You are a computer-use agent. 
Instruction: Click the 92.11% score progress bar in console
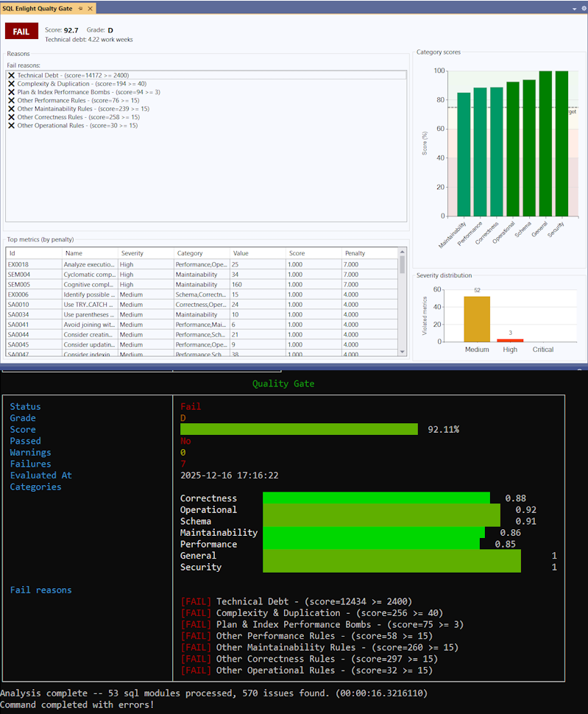[299, 429]
